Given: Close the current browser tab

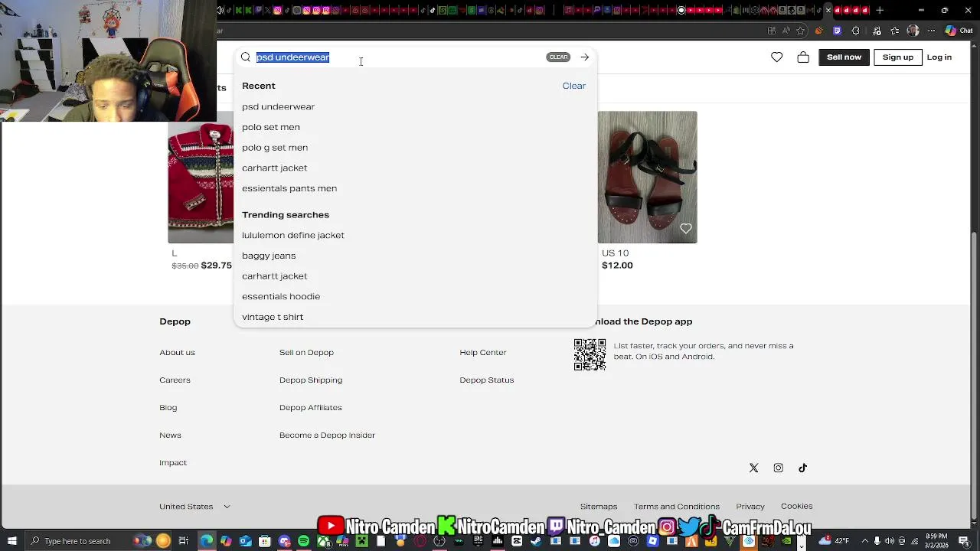Looking at the screenshot, I should [x=828, y=10].
